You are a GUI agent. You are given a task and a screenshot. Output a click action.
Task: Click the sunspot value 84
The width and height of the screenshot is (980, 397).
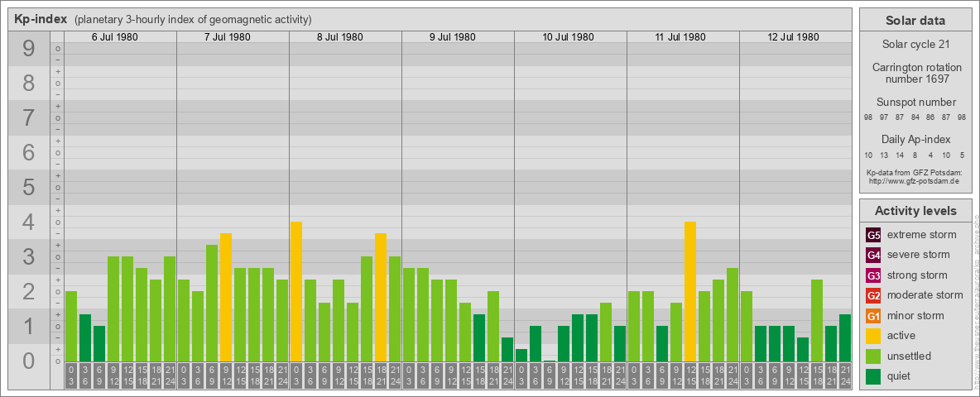coord(915,118)
